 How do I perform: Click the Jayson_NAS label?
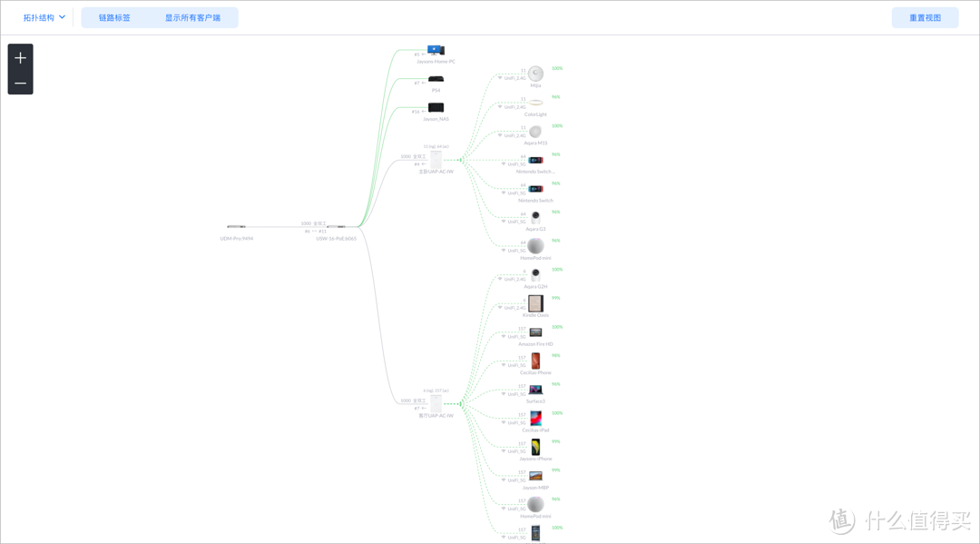(436, 119)
